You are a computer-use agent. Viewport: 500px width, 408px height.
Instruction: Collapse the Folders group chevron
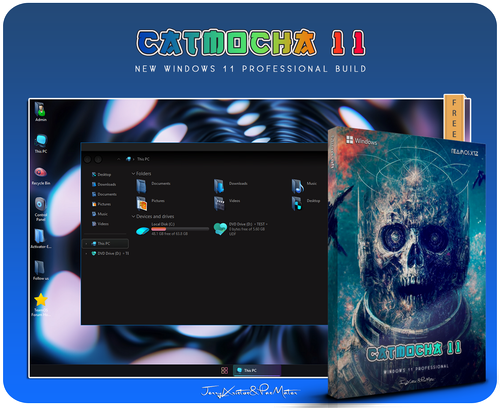tap(133, 174)
